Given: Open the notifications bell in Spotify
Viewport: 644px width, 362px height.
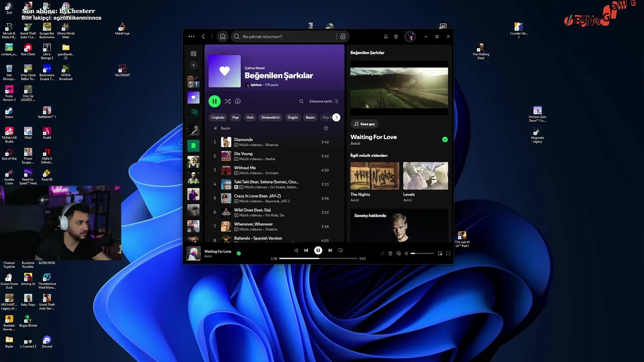Looking at the screenshot, I should tap(386, 36).
